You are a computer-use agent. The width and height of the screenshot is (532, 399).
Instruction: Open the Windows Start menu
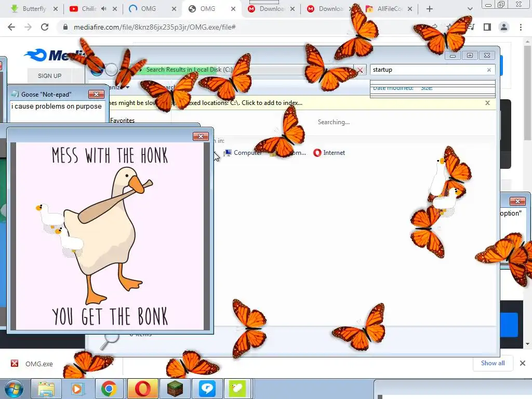click(x=14, y=389)
